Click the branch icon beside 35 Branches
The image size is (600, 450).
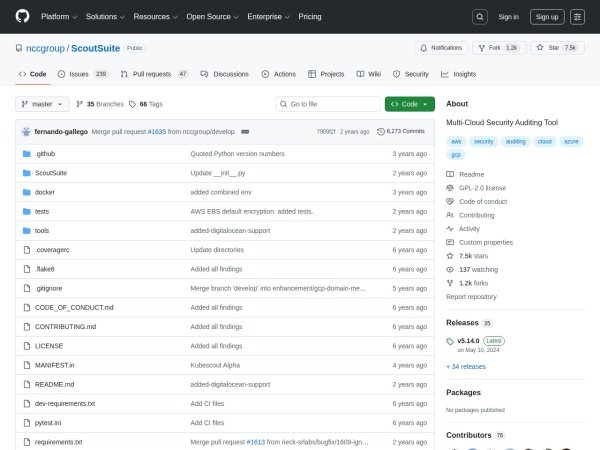[x=80, y=104]
